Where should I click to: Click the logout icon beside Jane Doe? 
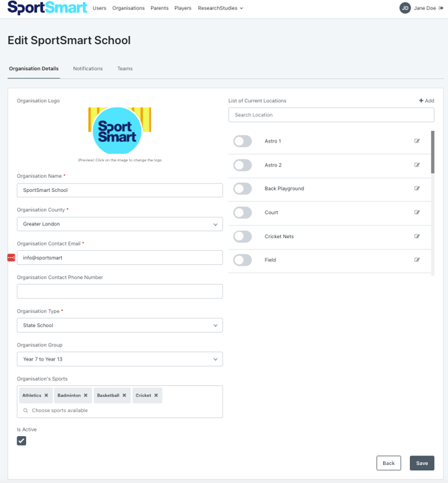tap(441, 8)
